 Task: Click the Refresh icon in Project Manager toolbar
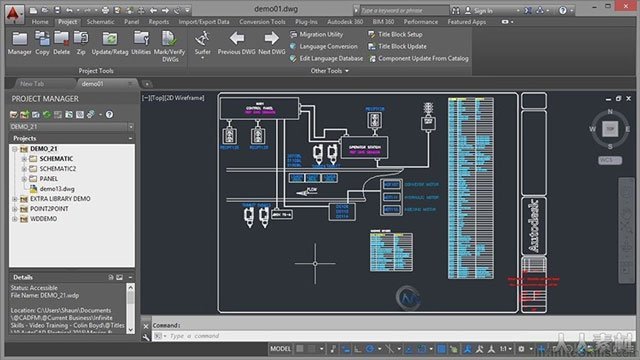coord(47,115)
